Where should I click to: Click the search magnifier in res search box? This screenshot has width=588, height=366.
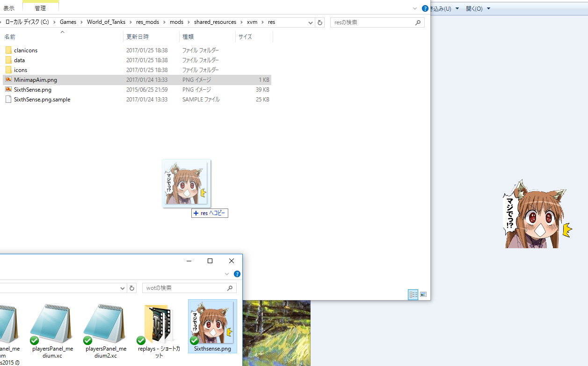(x=418, y=22)
